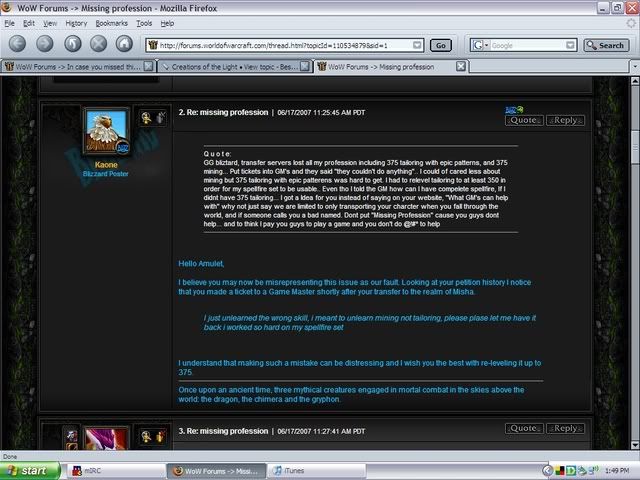Viewport: 640px width, 480px height.
Task: Reply to post 3
Action: tap(565, 429)
